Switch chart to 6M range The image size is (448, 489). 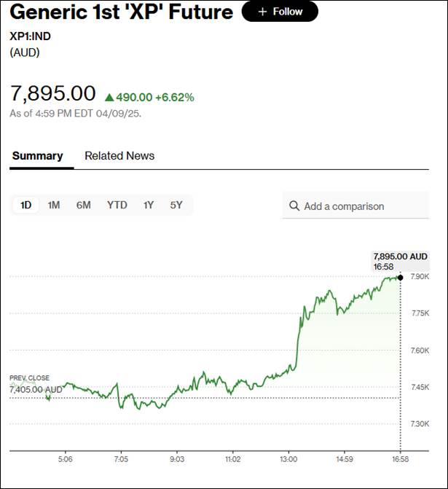[x=83, y=205]
